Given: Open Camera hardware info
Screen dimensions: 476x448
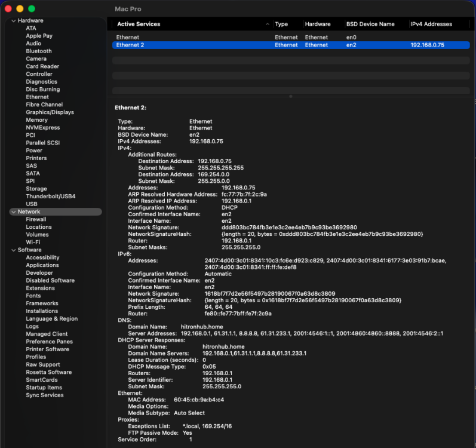Looking at the screenshot, I should pyautogui.click(x=36, y=59).
